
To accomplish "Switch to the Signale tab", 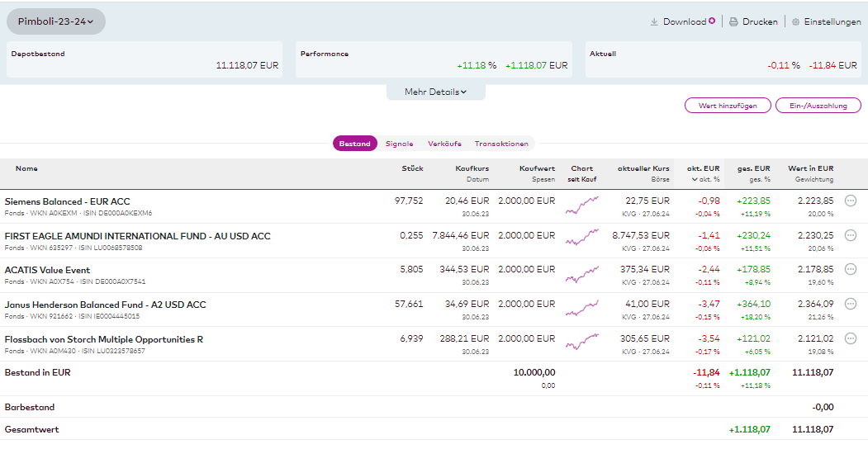I will point(399,144).
